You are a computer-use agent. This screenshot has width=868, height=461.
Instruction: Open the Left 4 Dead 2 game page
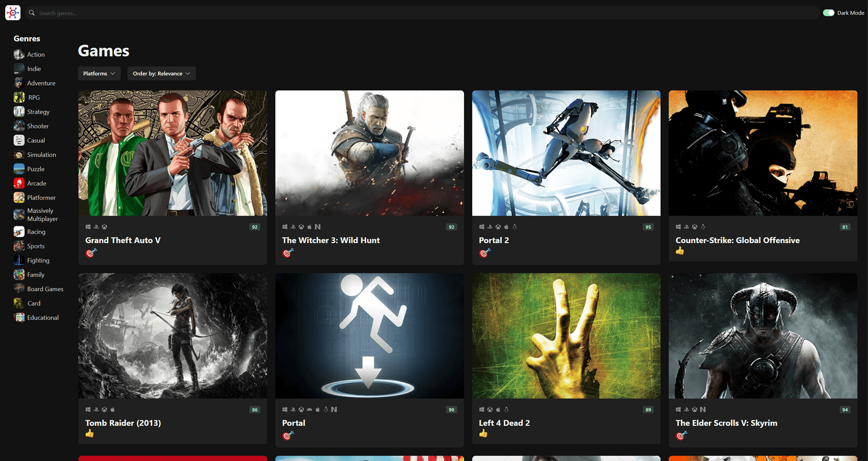504,423
